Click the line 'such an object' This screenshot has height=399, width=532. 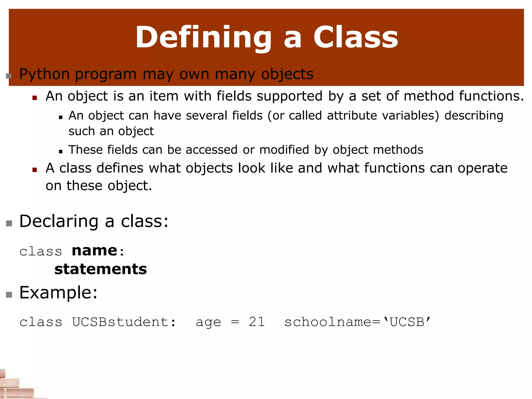click(111, 131)
